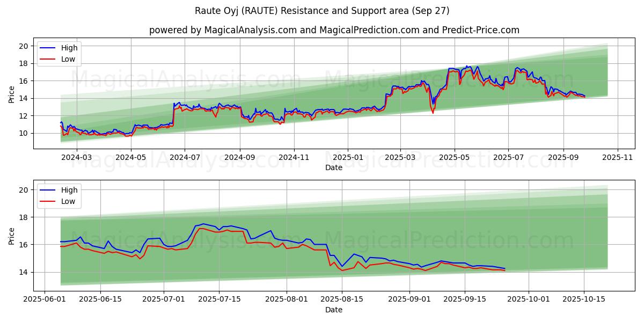Click the Date label under the bottom chart
This screenshot has width=644, height=322.
click(x=334, y=310)
